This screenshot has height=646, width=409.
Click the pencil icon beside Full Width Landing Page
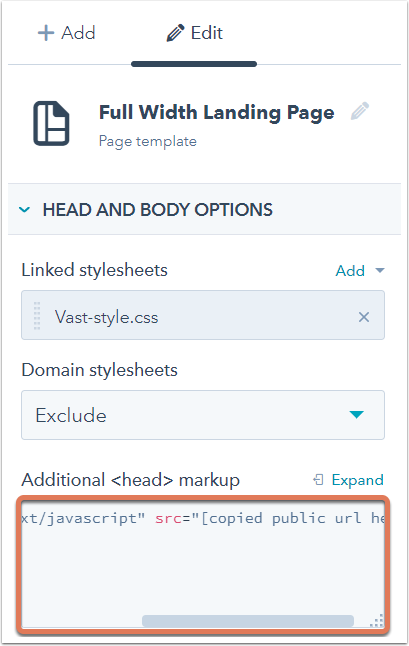point(360,111)
